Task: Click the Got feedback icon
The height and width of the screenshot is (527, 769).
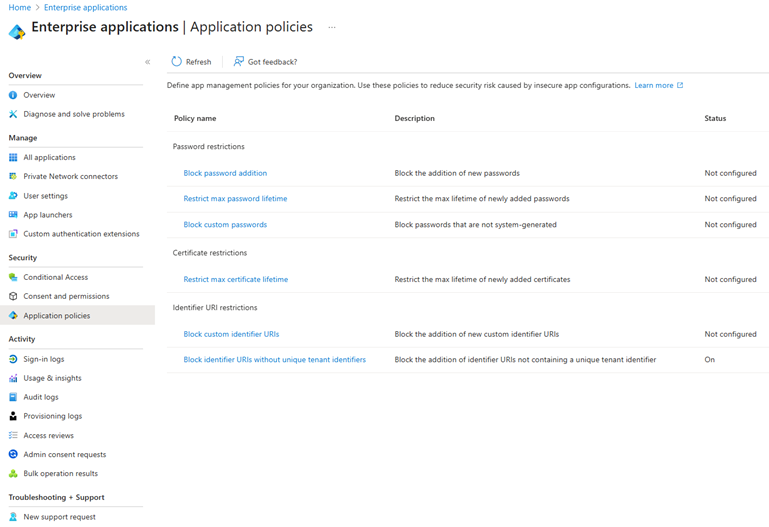Action: click(239, 62)
